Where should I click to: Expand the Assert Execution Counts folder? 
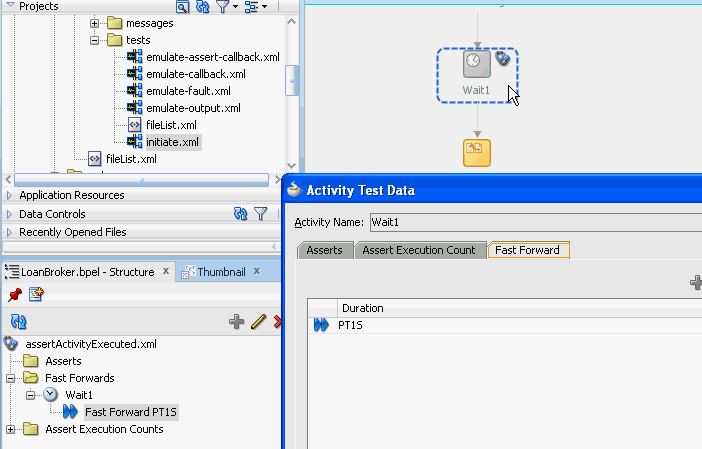click(10, 429)
